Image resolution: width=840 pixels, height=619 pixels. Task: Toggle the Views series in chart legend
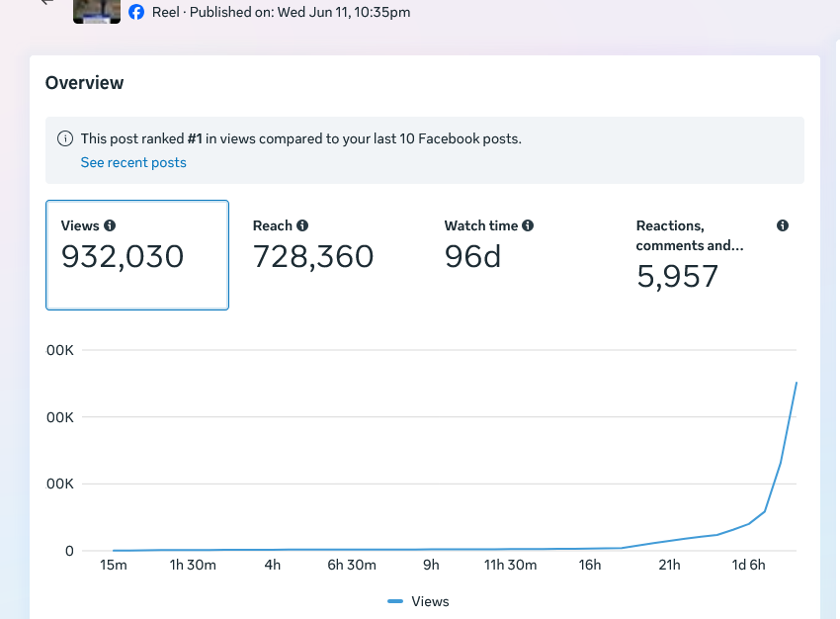(418, 601)
